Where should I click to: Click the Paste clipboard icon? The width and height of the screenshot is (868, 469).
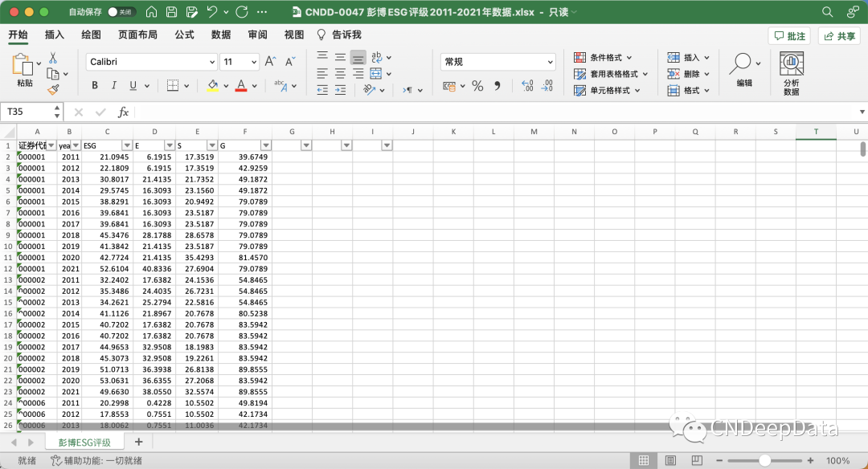point(23,65)
